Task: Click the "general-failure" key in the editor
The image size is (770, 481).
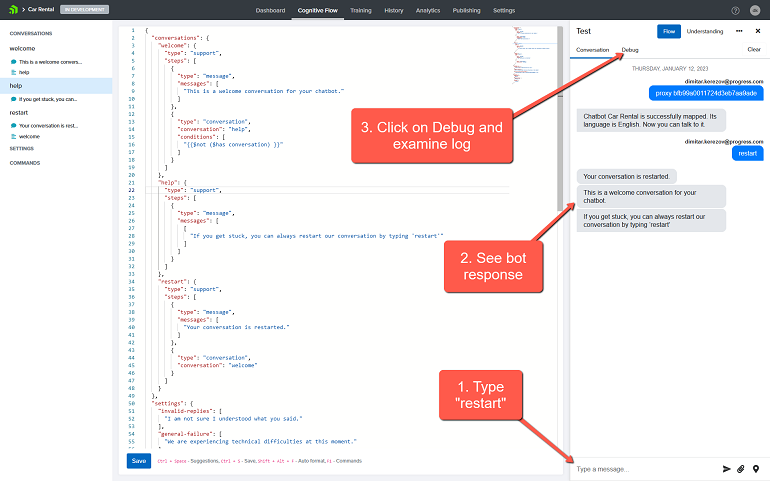Action: (x=187, y=434)
